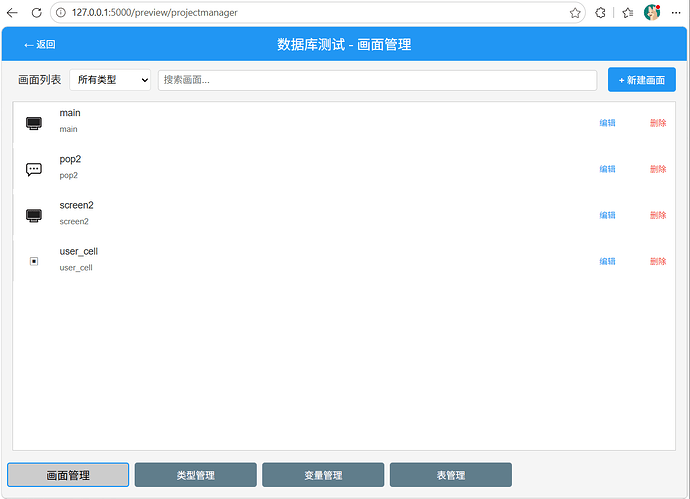Click the 画面列表 label
Viewport: 690px width, 499px height.
pos(40,80)
